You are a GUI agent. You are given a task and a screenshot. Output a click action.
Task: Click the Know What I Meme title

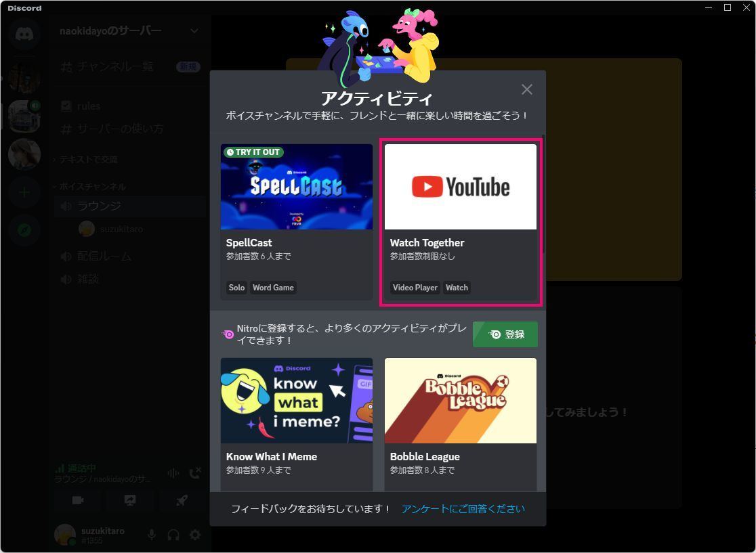click(272, 457)
